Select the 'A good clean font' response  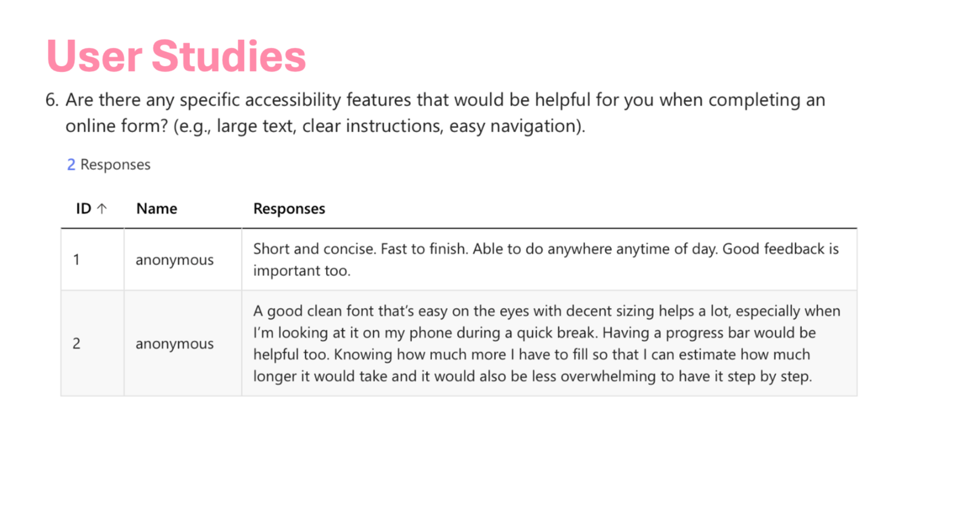tap(547, 344)
